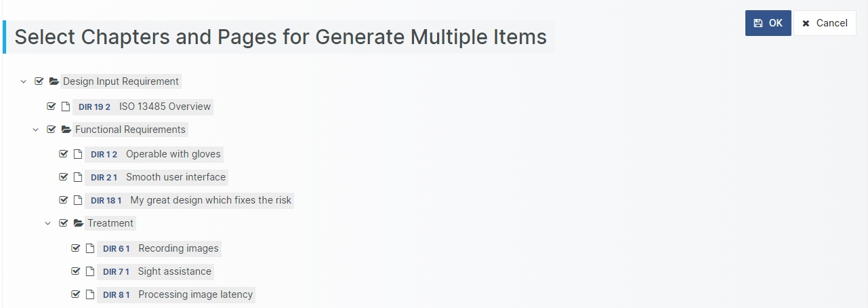868x308 pixels.
Task: Uncheck the Design Input Requirement checkbox
Action: (39, 81)
